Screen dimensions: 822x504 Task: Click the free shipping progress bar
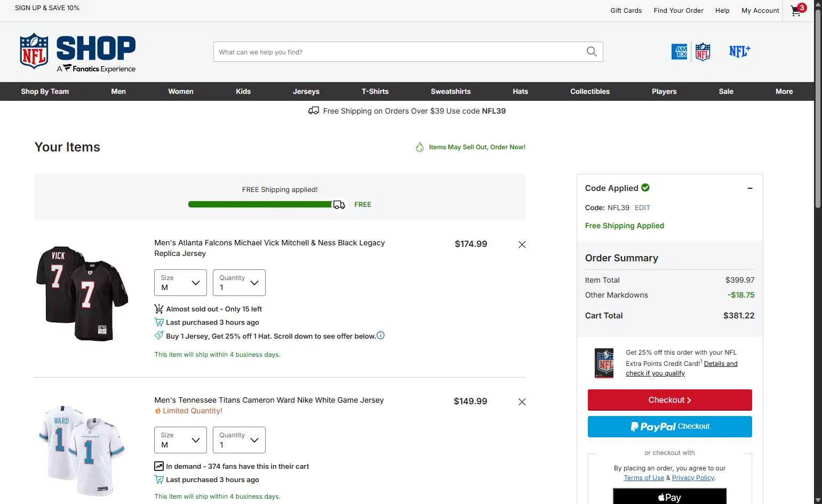click(x=260, y=205)
